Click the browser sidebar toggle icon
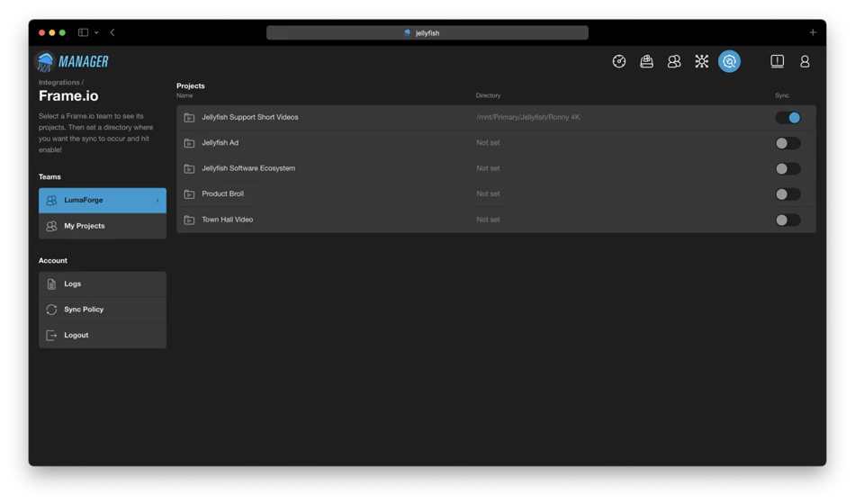The height and width of the screenshot is (504, 855). tap(83, 32)
